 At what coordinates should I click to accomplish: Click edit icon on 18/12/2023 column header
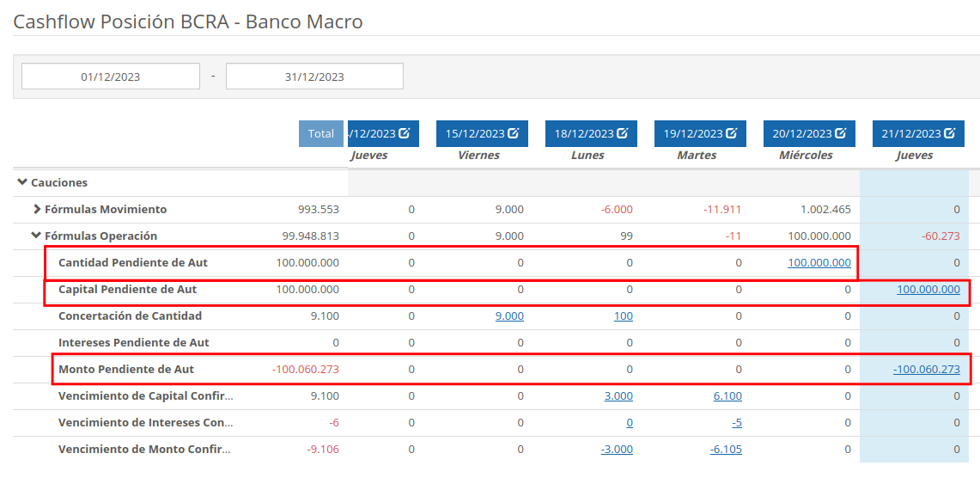tap(623, 133)
